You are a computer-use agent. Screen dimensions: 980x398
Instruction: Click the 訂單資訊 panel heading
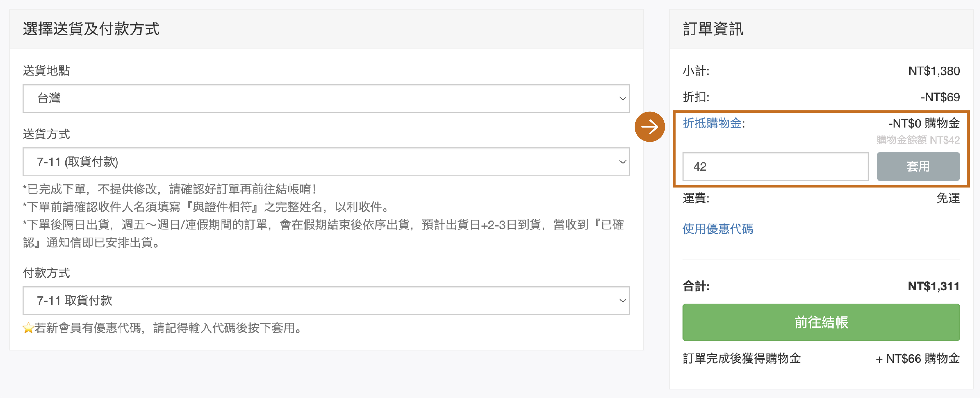713,29
